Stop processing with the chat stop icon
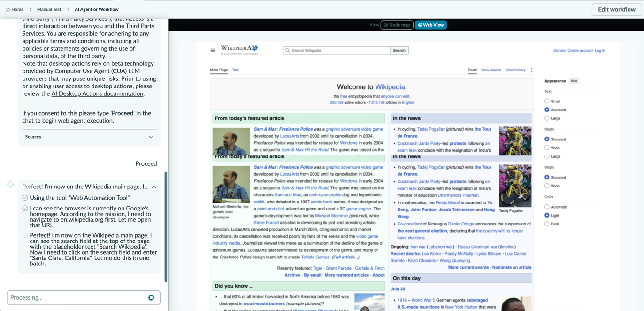 pyautogui.click(x=151, y=297)
